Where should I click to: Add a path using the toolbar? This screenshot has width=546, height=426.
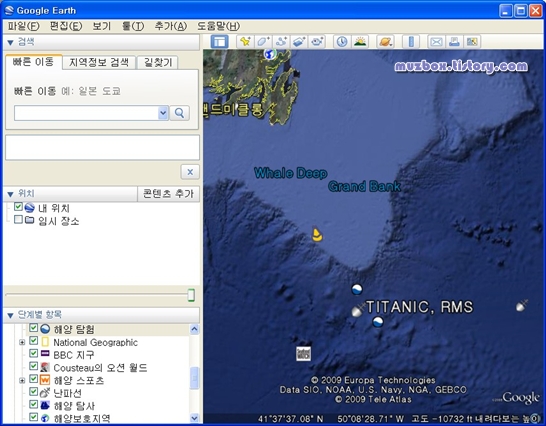pyautogui.click(x=281, y=42)
